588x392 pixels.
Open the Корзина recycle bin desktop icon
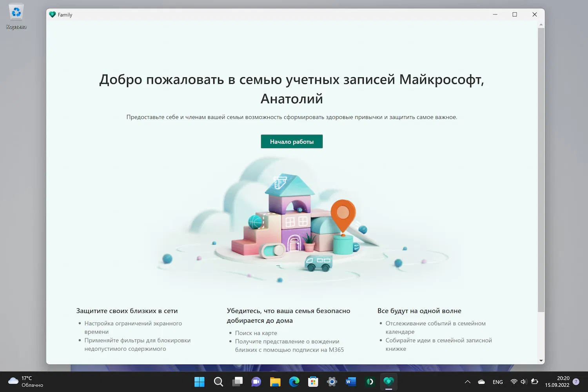point(16,16)
